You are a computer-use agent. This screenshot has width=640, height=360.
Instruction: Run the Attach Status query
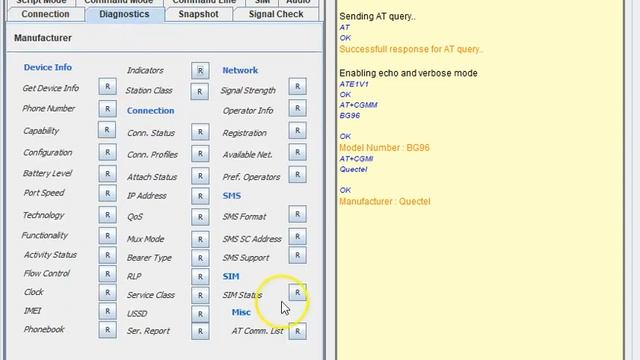pos(200,176)
